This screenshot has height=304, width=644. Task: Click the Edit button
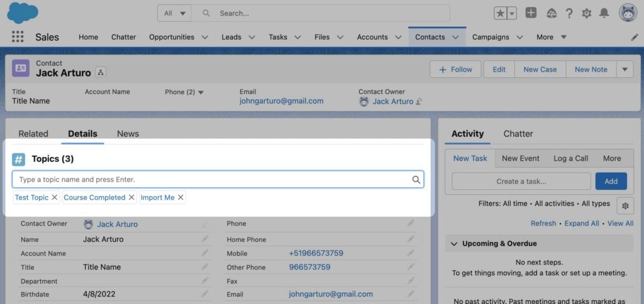click(499, 69)
